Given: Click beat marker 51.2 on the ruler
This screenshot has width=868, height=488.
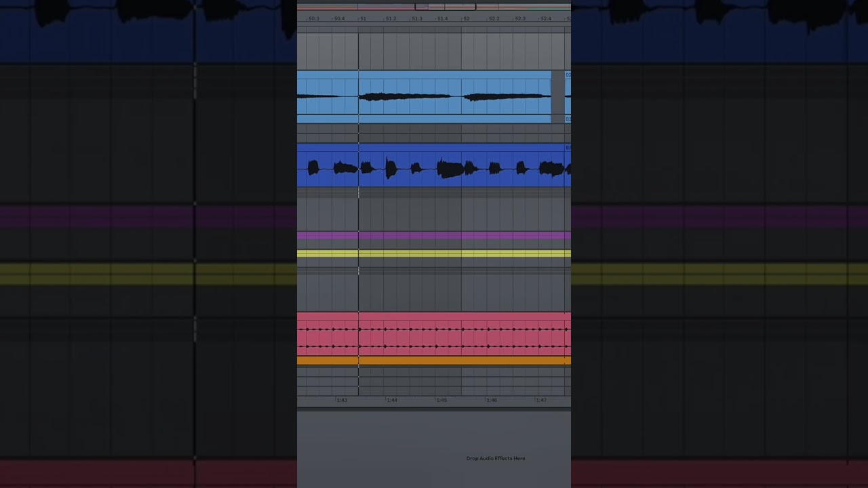Looking at the screenshot, I should tap(391, 19).
